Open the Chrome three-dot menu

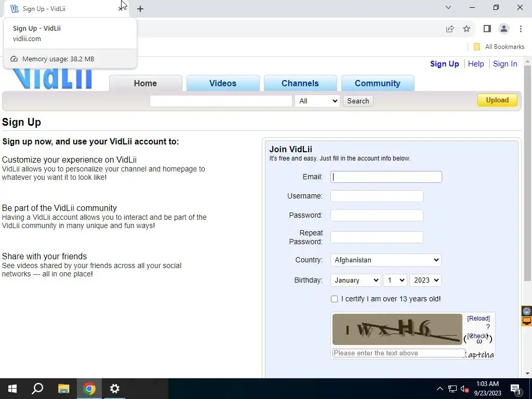(x=521, y=29)
